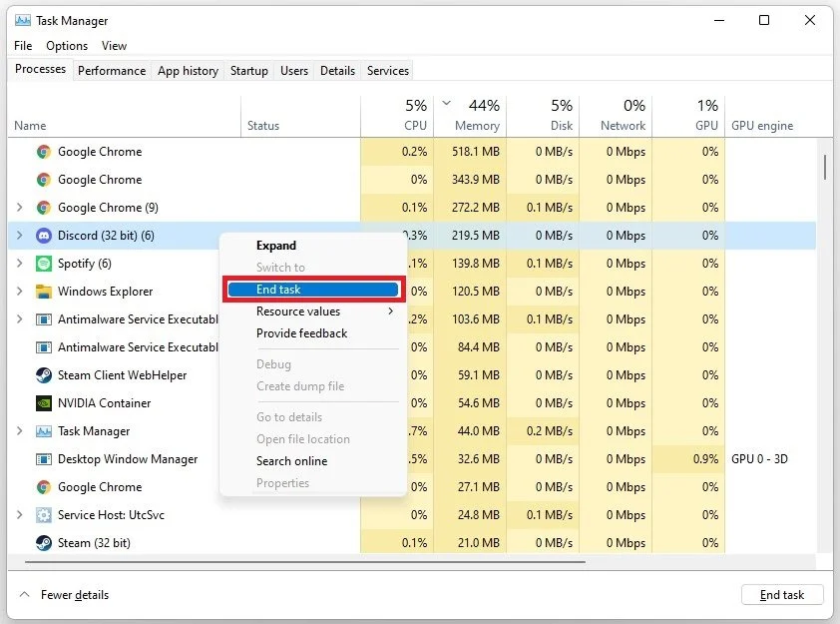Click the Fewer details link
Viewport: 840px width, 624px height.
(75, 595)
